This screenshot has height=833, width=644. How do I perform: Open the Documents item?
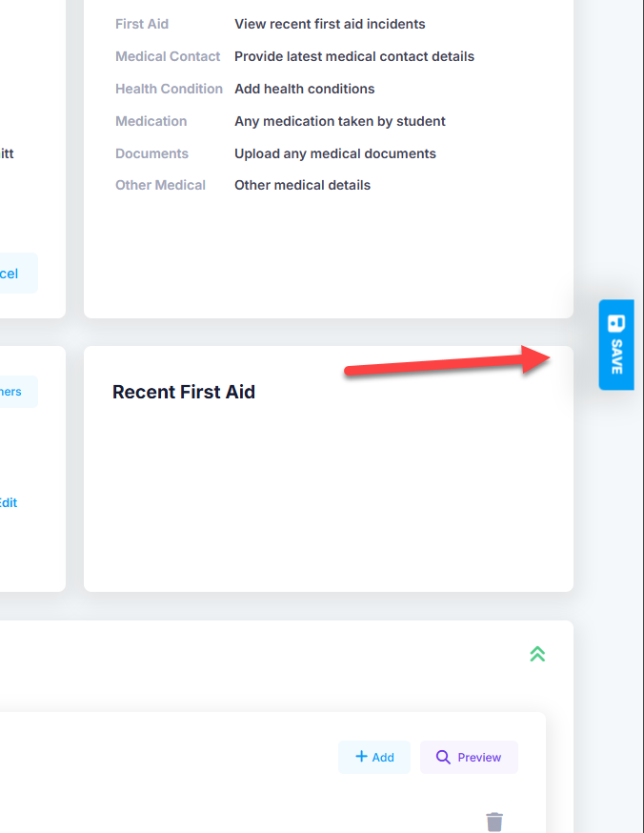pos(151,153)
